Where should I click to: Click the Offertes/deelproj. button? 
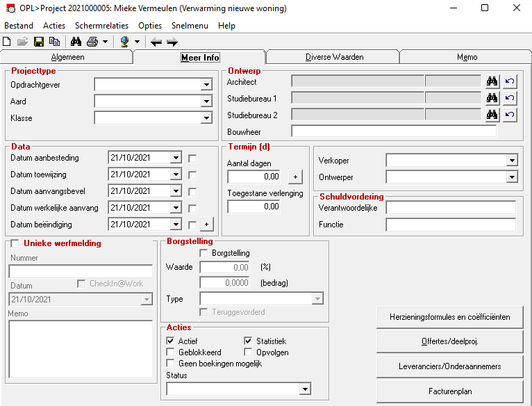tap(450, 341)
